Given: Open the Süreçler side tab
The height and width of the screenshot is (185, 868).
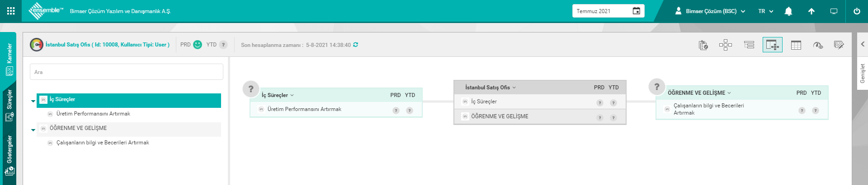Looking at the screenshot, I should pos(9,106).
